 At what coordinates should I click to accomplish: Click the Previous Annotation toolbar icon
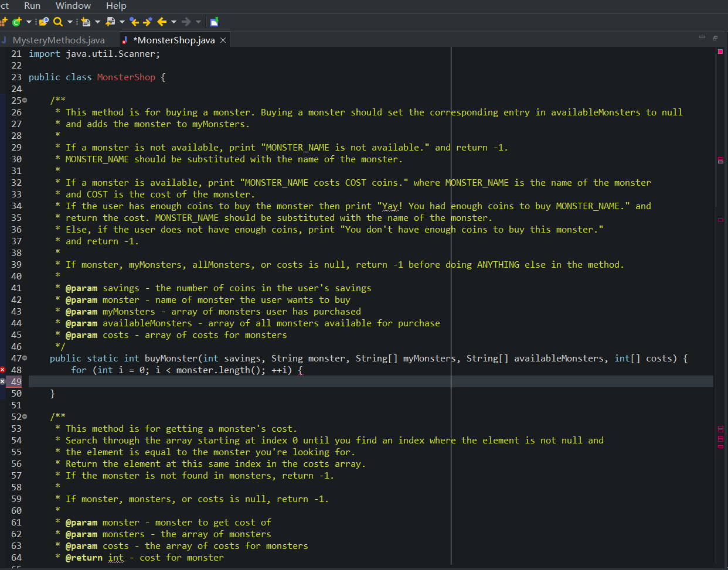pyautogui.click(x=110, y=22)
